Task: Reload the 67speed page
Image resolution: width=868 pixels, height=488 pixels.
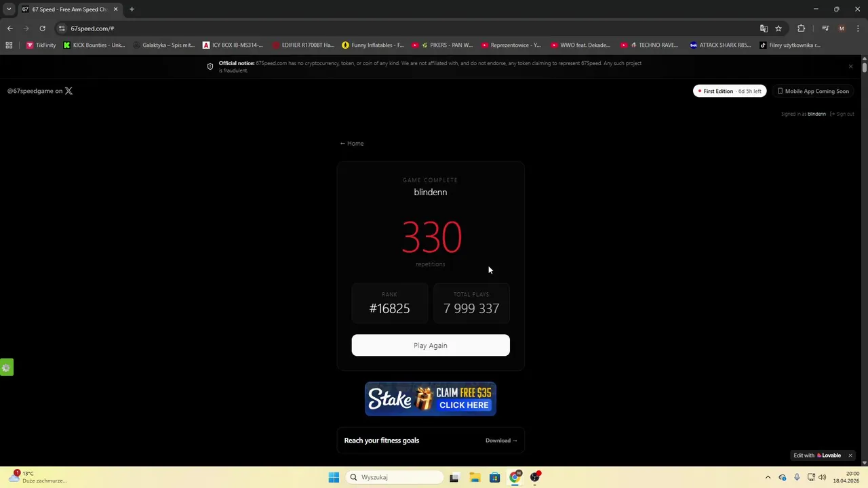Action: coord(42,28)
